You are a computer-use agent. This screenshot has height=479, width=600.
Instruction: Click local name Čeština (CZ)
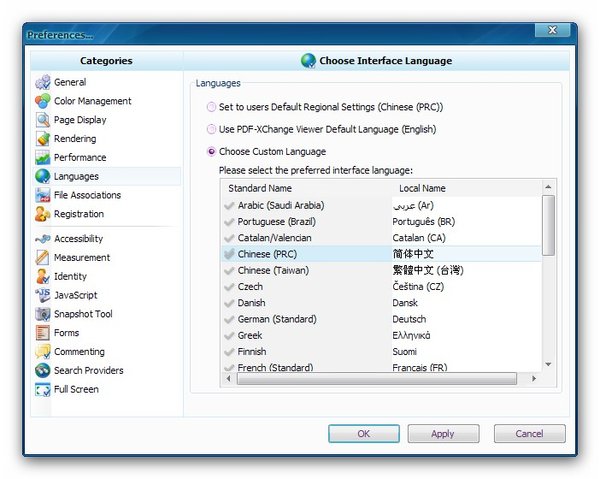tap(418, 287)
